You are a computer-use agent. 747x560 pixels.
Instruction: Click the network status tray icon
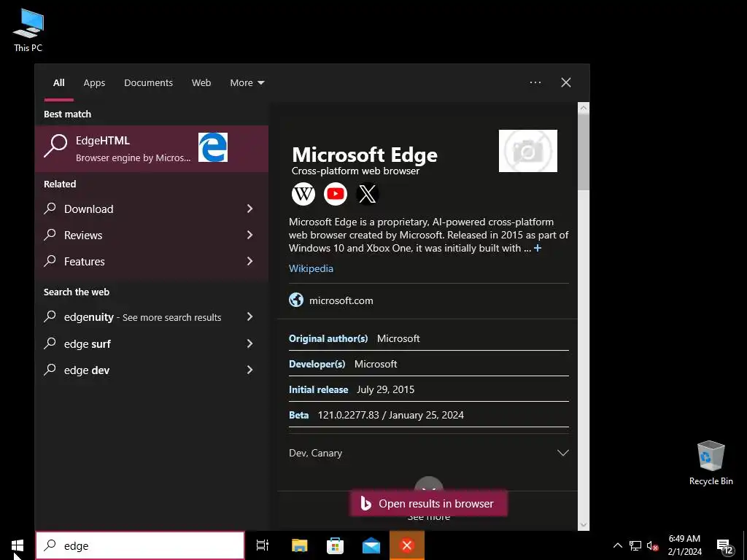[635, 545]
